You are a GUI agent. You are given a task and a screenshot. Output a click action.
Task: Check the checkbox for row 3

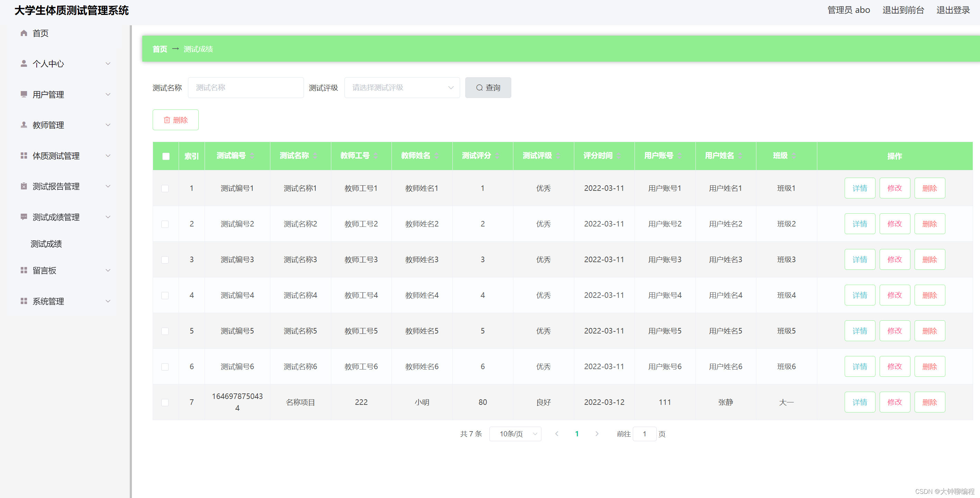pos(165,260)
